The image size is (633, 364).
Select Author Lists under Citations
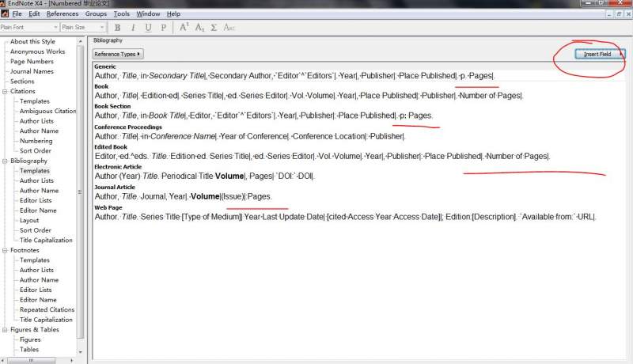pyautogui.click(x=36, y=121)
